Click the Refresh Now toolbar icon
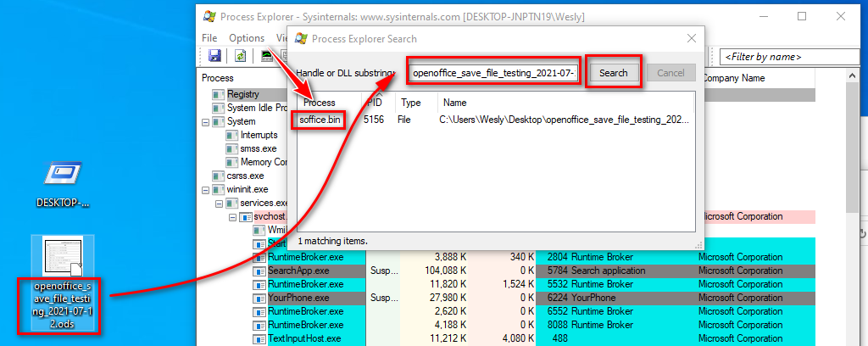This screenshot has height=346, width=868. [240, 55]
